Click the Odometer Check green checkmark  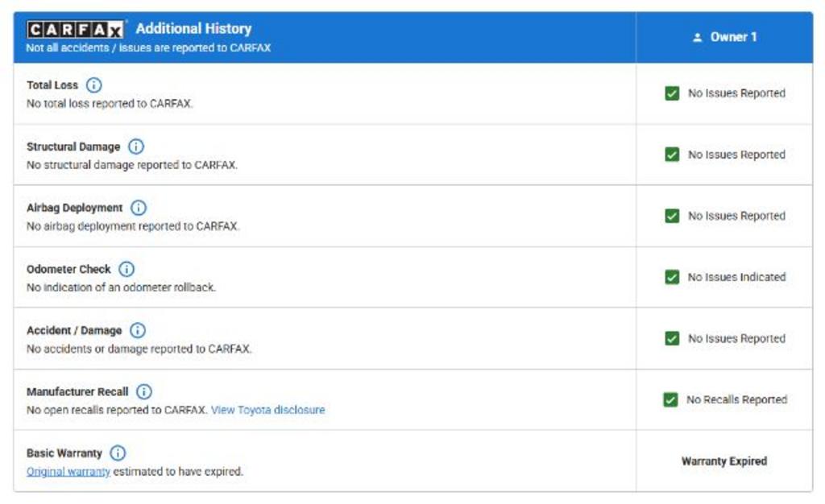click(672, 277)
